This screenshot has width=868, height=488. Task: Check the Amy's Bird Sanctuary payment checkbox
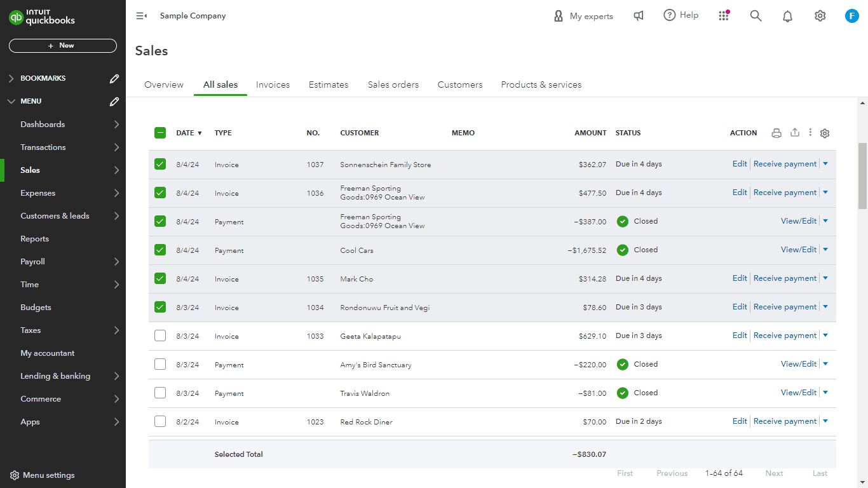click(160, 364)
